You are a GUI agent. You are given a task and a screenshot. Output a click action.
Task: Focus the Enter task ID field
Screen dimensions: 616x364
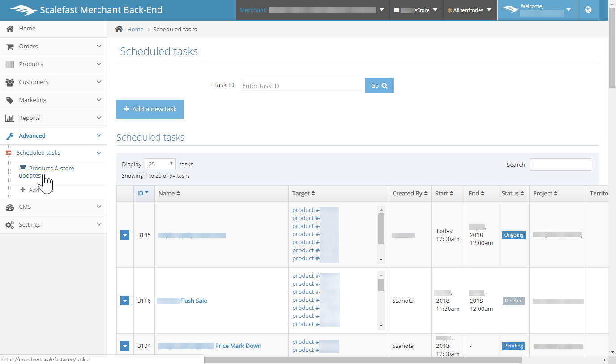302,85
